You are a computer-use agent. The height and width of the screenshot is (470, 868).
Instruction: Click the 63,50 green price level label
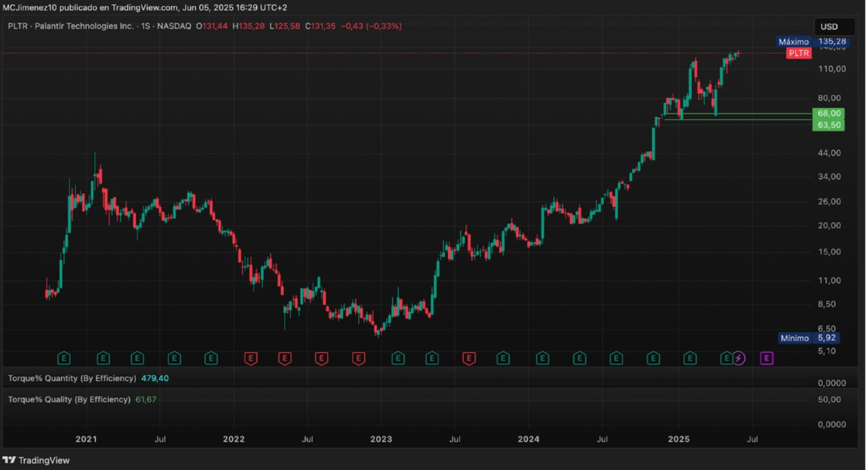(x=828, y=125)
